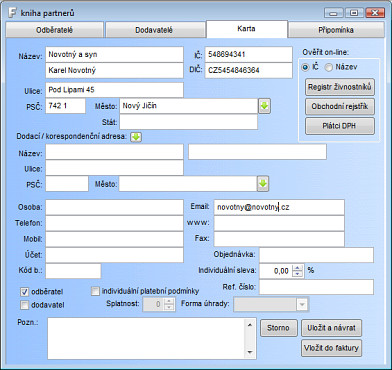This screenshot has width=392, height=370.
Task: Click the IČ field 548694341
Action: click(249, 55)
